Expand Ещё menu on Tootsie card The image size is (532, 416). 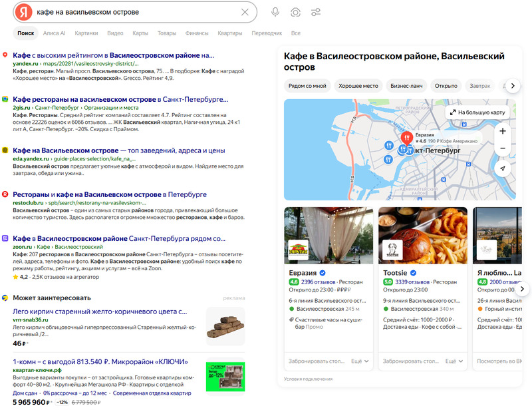[454, 361]
